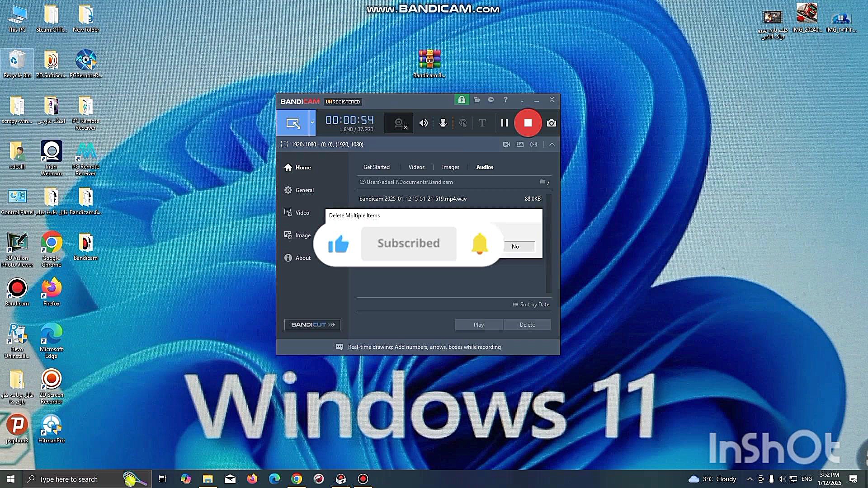Select the HitmanPro desktop icon

coord(52,429)
